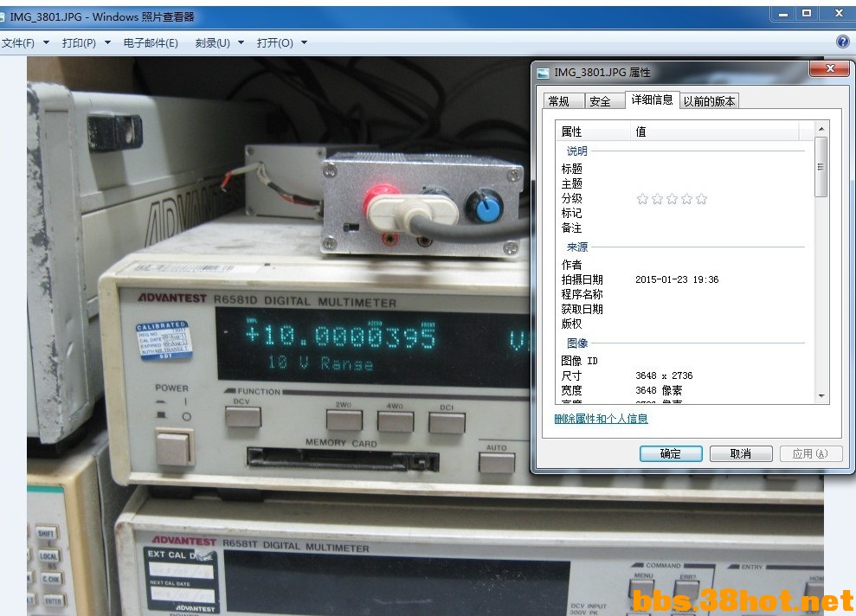Click the 说明 group header
Screen dimensions: 856x616
pos(577,151)
